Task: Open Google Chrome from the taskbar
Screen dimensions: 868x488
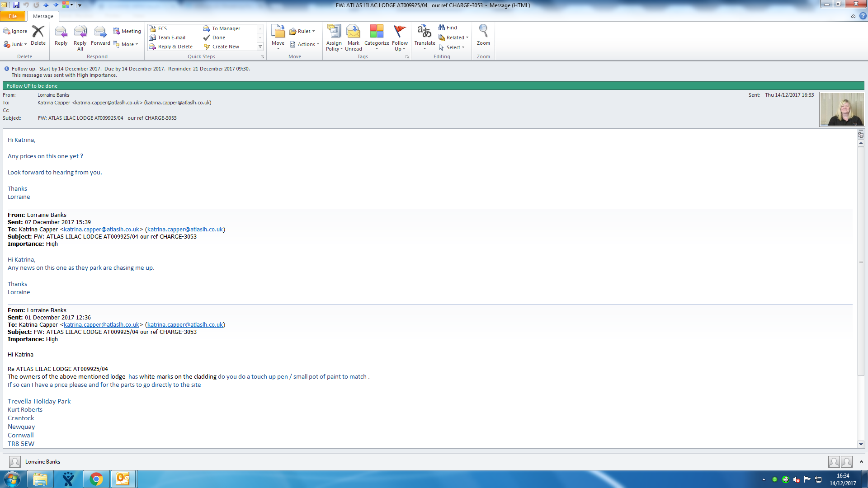Action: pyautogui.click(x=96, y=479)
